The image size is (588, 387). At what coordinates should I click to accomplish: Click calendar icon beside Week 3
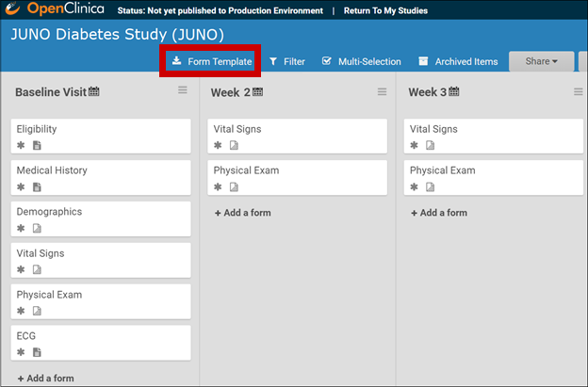coord(454,91)
